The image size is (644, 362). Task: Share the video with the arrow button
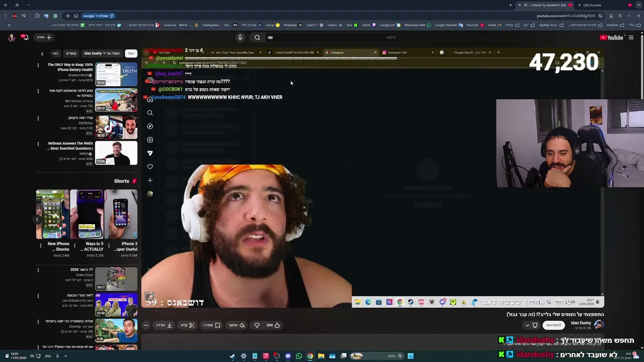pos(237,325)
